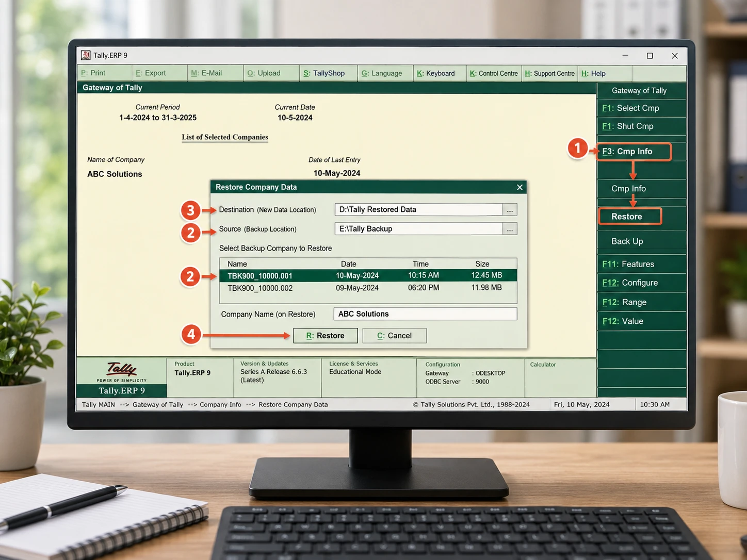Click the 09-May-2024 date cell
The width and height of the screenshot is (747, 560).
357,288
